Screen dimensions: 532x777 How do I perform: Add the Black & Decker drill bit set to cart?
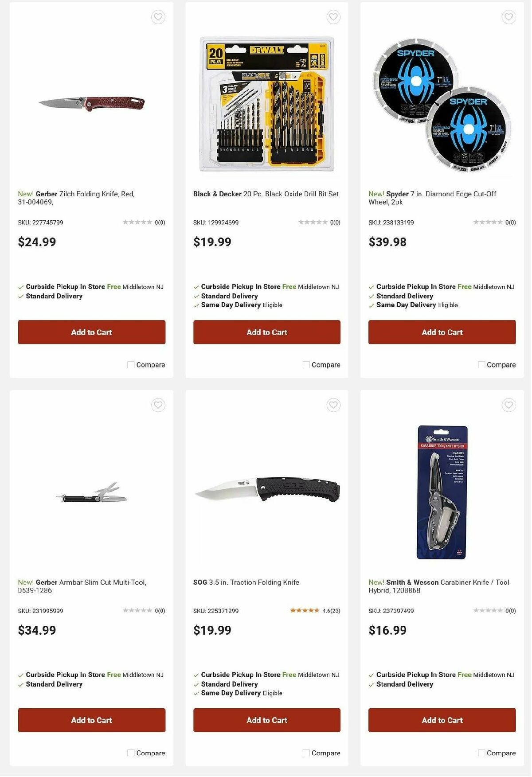click(x=266, y=332)
